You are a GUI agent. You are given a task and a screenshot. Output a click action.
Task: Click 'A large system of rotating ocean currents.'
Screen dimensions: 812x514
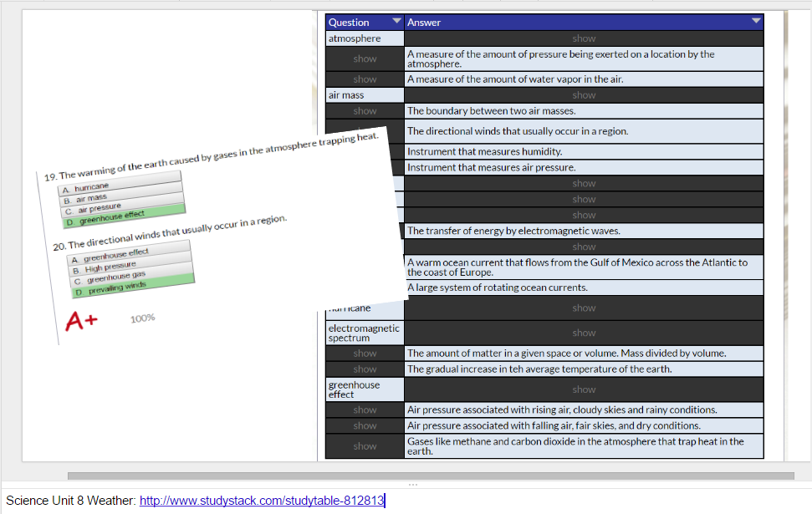(x=584, y=288)
